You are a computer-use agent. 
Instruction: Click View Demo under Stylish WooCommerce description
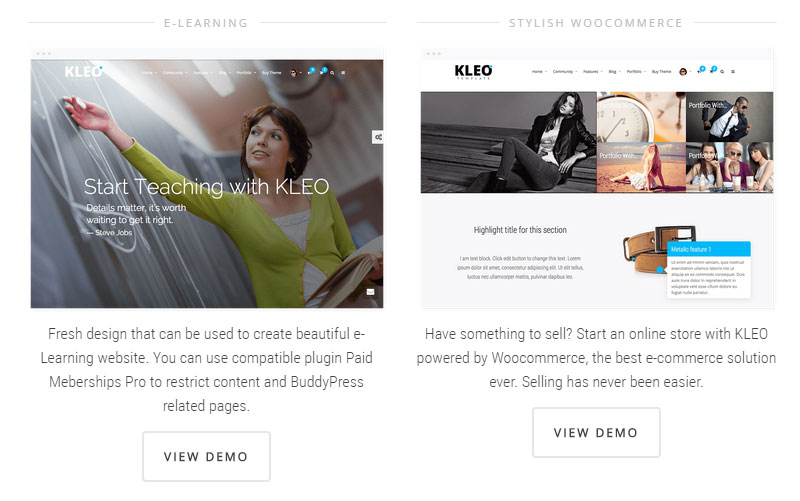coord(596,432)
